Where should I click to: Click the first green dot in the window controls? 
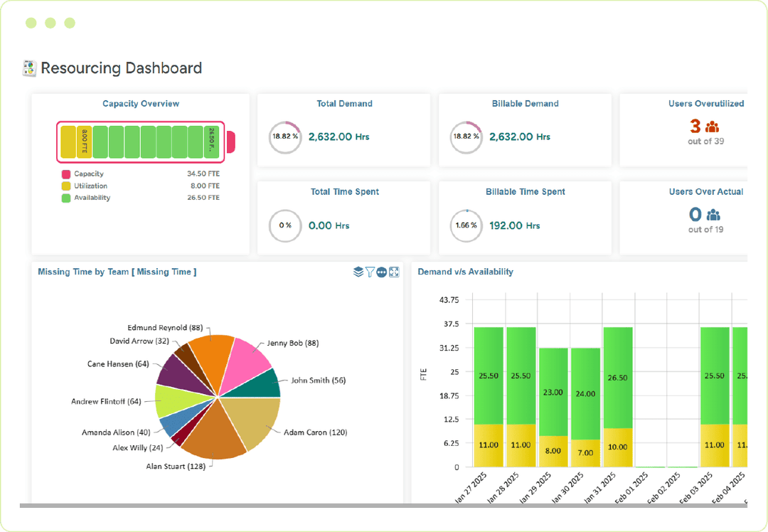point(31,23)
